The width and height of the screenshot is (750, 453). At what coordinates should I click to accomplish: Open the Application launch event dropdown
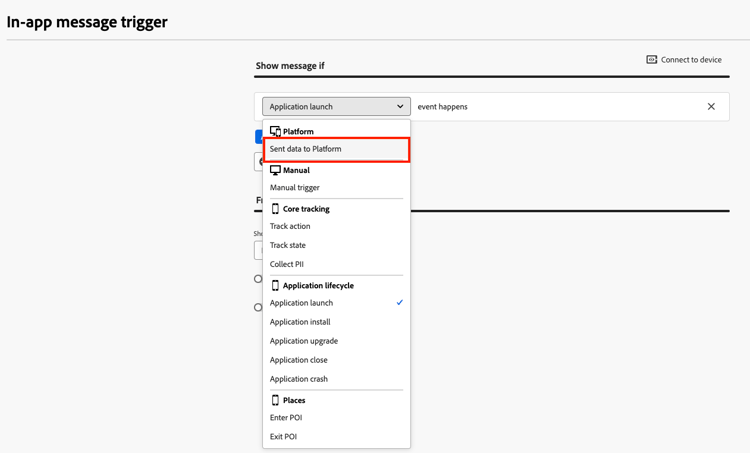336,106
